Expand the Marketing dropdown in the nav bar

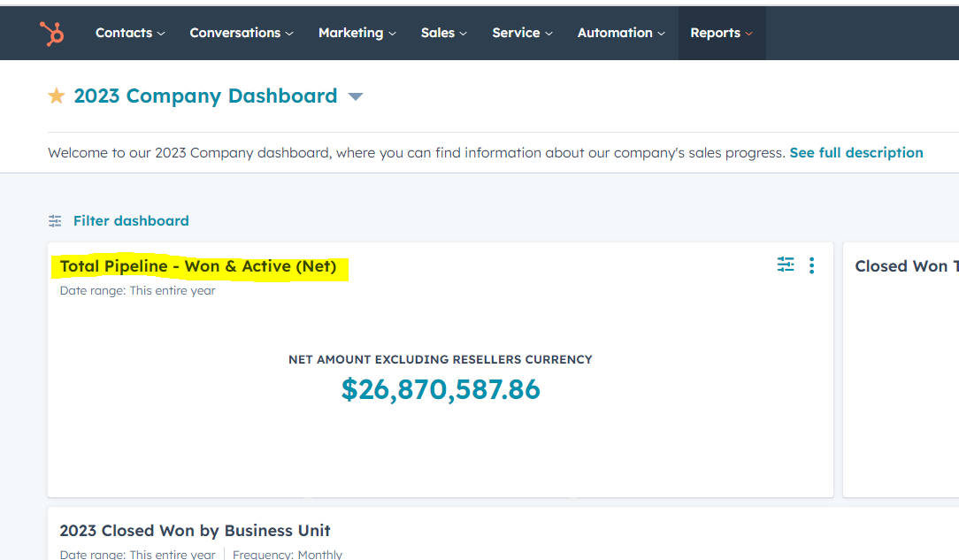click(357, 33)
